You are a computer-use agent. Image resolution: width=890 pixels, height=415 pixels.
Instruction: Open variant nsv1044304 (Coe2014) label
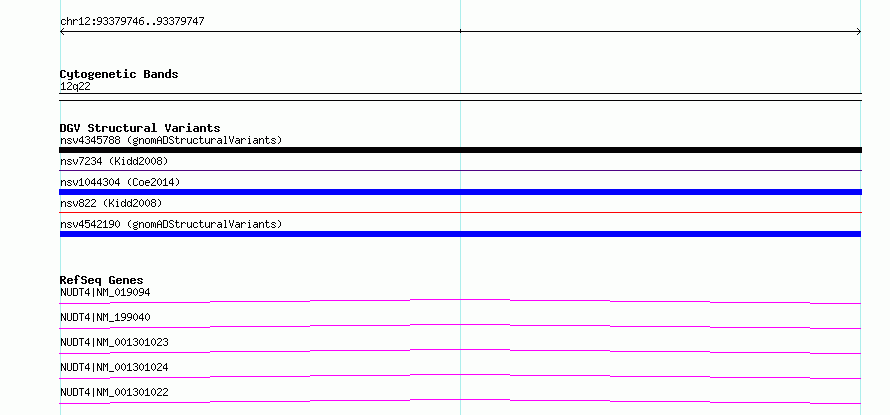(120, 182)
